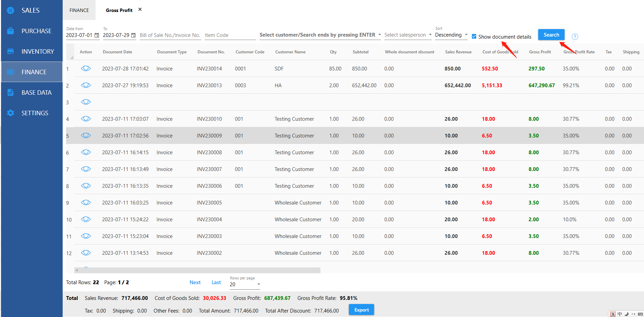Screen dimensions: 644x317
Task: Open the Select salesperson dropdown
Action: pyautogui.click(x=430, y=35)
